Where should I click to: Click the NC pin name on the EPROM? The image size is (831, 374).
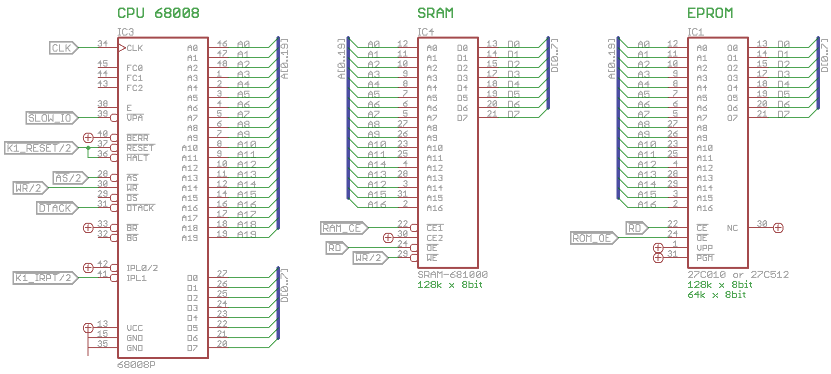[732, 228]
